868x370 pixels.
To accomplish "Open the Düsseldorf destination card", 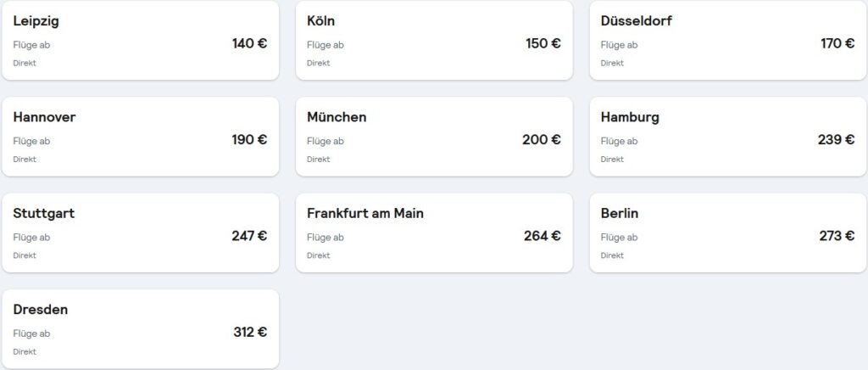I will [728, 41].
